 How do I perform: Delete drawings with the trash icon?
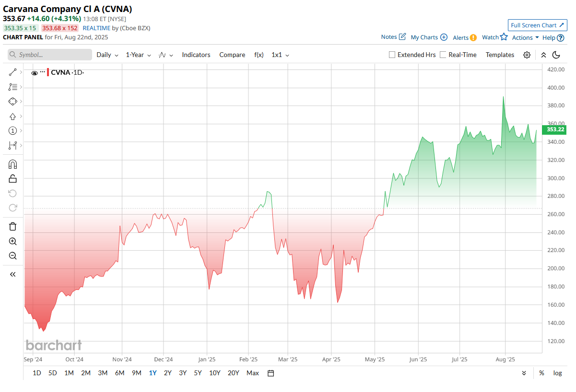13,227
